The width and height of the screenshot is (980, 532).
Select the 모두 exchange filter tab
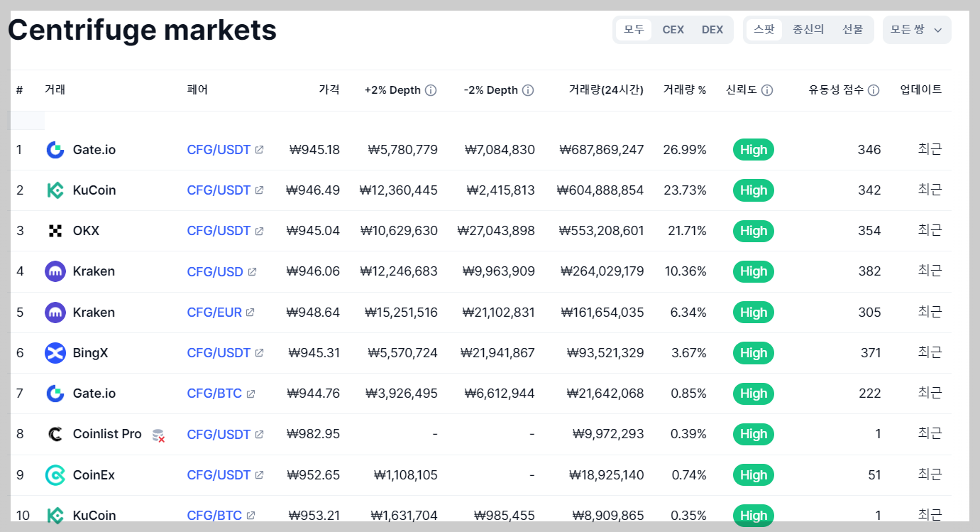tap(634, 30)
